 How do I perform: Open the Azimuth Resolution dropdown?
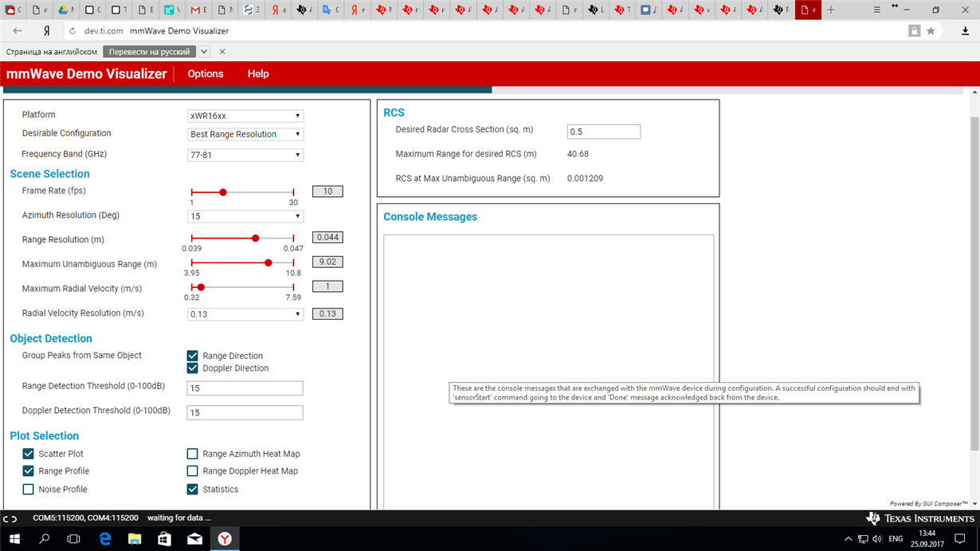(x=245, y=216)
